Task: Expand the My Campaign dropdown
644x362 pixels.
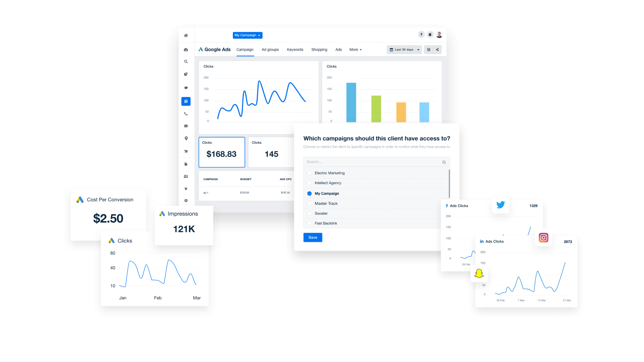Action: (247, 35)
